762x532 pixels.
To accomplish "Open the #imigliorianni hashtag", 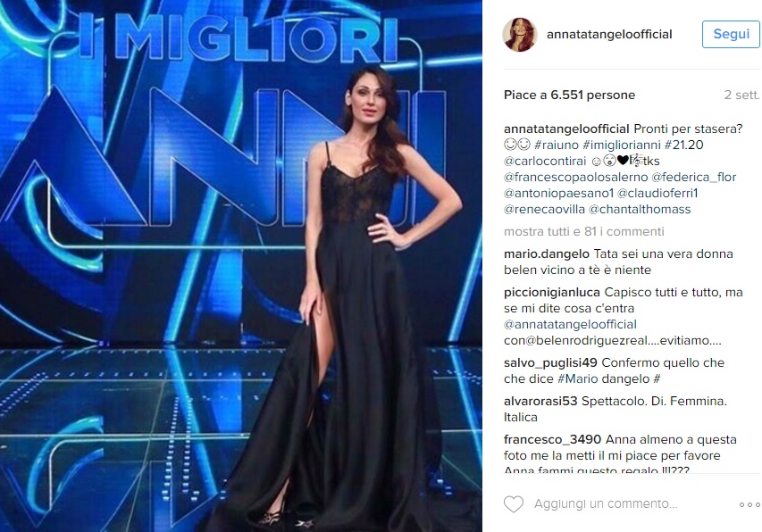I will click(621, 145).
